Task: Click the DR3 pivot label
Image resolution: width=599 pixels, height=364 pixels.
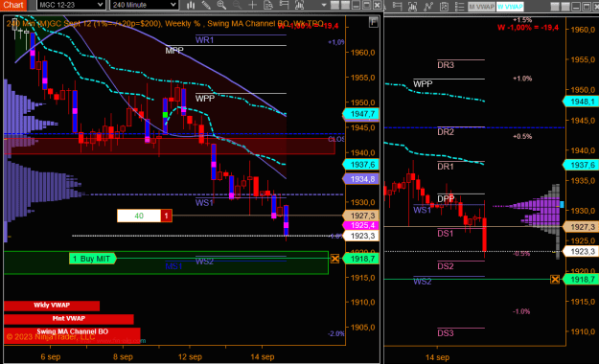Action: [x=446, y=65]
